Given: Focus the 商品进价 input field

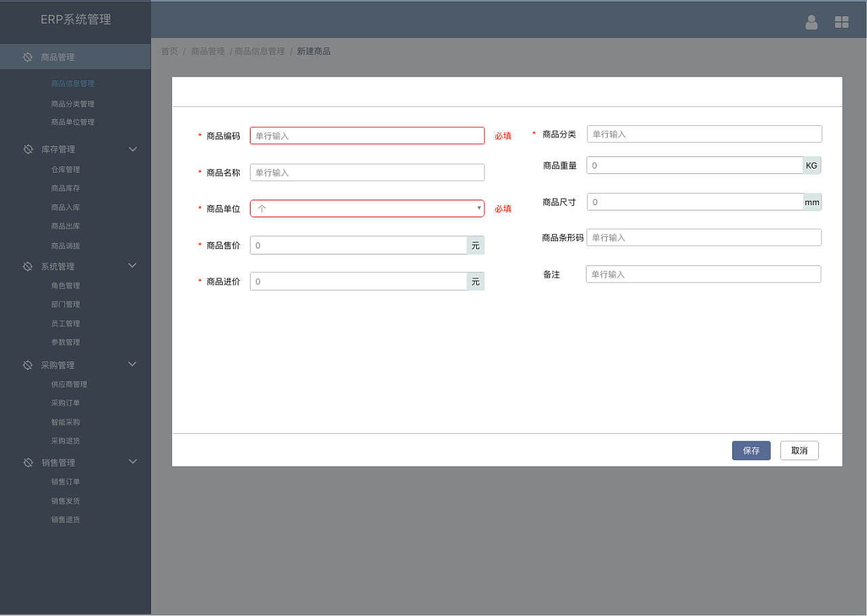Looking at the screenshot, I should click(x=358, y=282).
